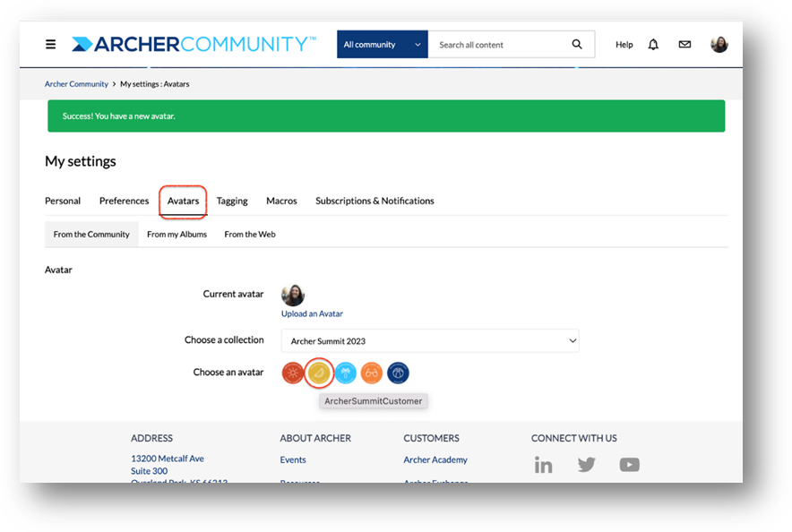Open the hamburger navigation menu
Viewport: 792px width, 532px height.
point(50,45)
